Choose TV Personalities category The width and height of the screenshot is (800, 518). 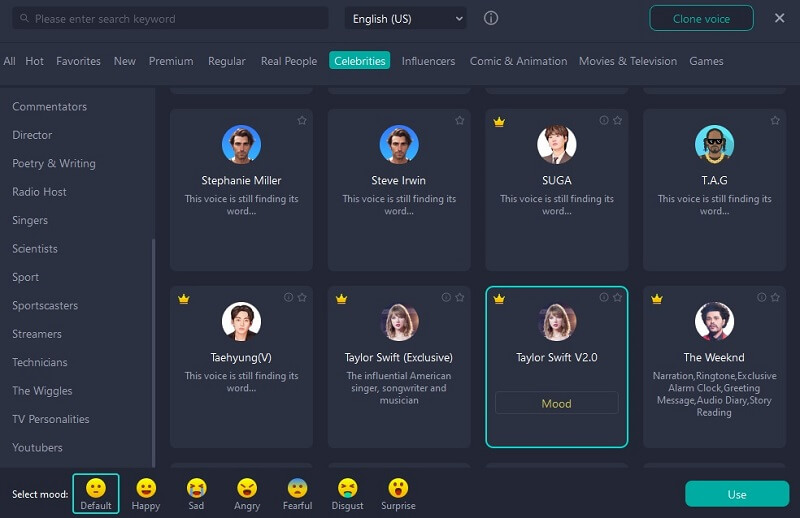(x=51, y=419)
